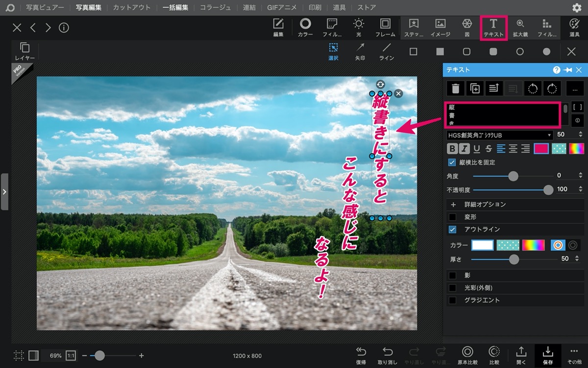Open the 光 light effects tool

[x=359, y=27]
